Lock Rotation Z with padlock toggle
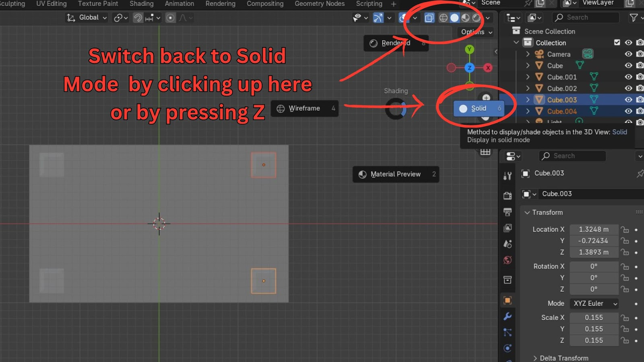 tap(625, 289)
